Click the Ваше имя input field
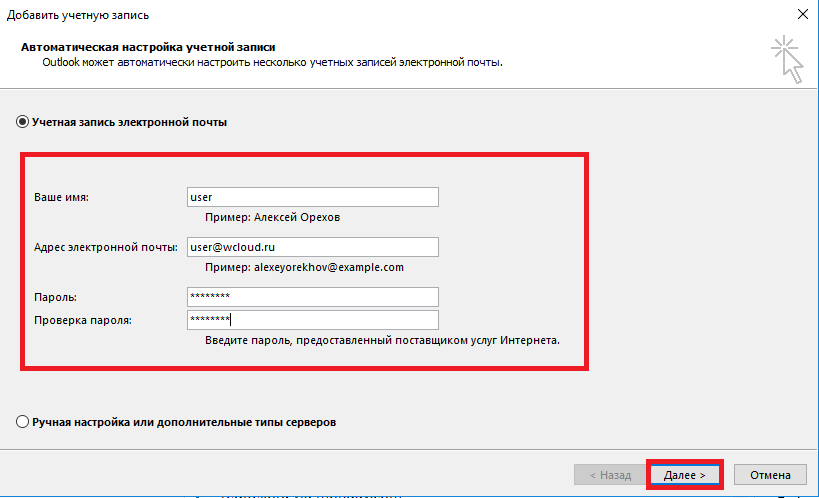819x498 pixels. pos(312,197)
